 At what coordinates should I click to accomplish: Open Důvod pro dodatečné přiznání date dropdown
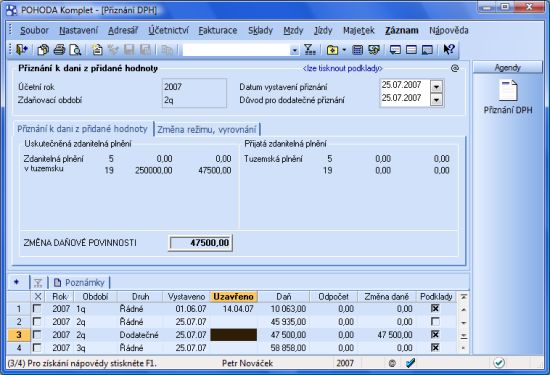click(x=436, y=100)
